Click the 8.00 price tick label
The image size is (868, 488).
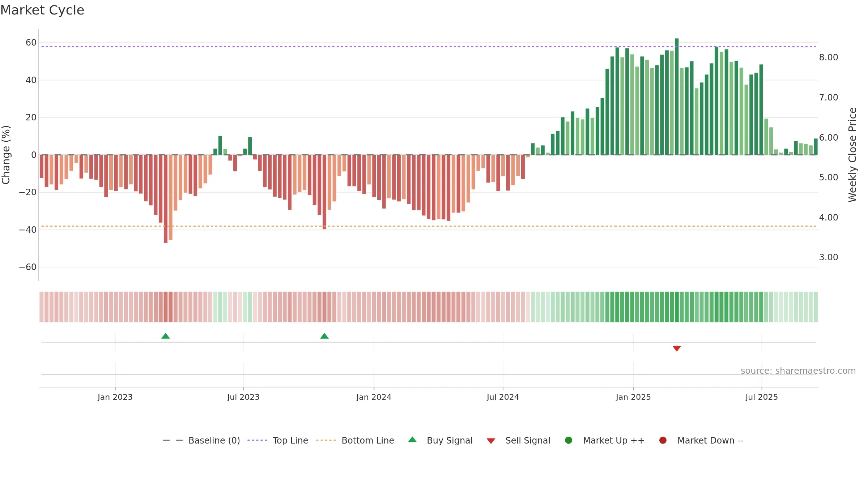pos(829,57)
